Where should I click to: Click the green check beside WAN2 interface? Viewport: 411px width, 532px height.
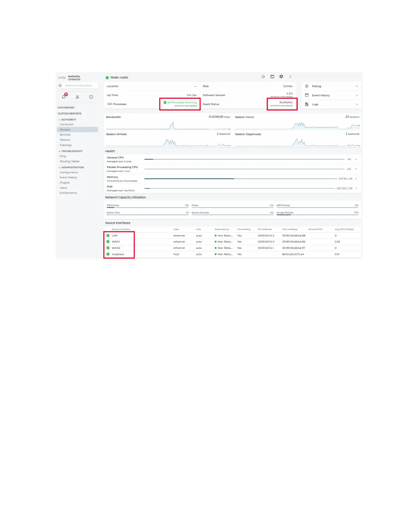point(108,248)
